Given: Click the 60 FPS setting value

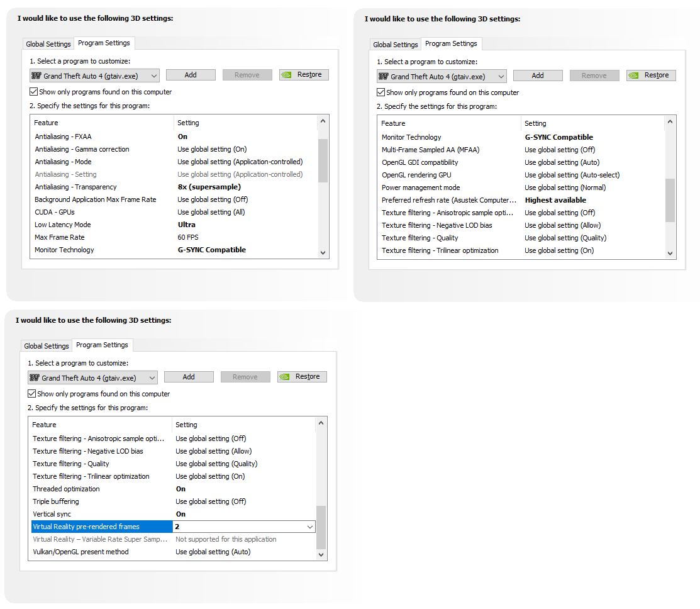Looking at the screenshot, I should [x=188, y=237].
